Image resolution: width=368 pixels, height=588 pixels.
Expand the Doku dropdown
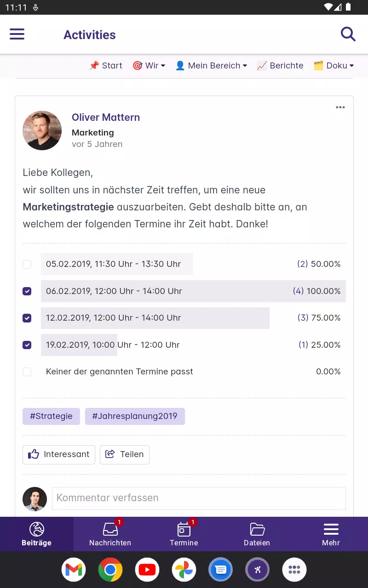[x=334, y=66]
